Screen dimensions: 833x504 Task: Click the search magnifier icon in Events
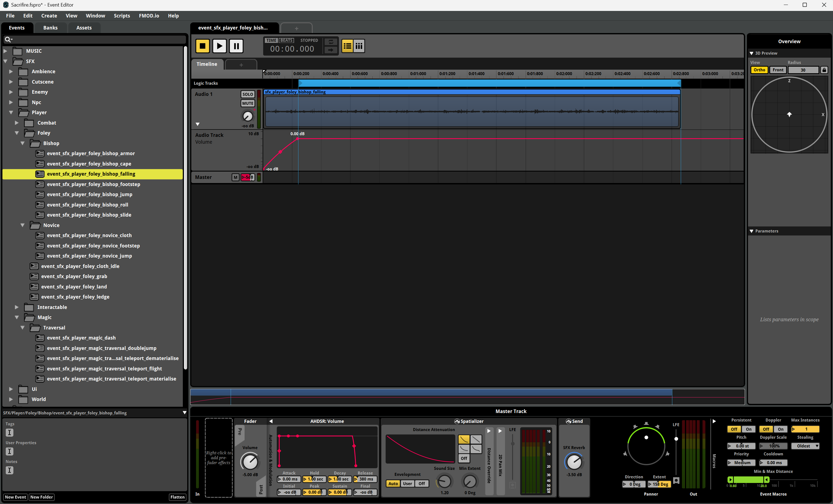pos(7,40)
